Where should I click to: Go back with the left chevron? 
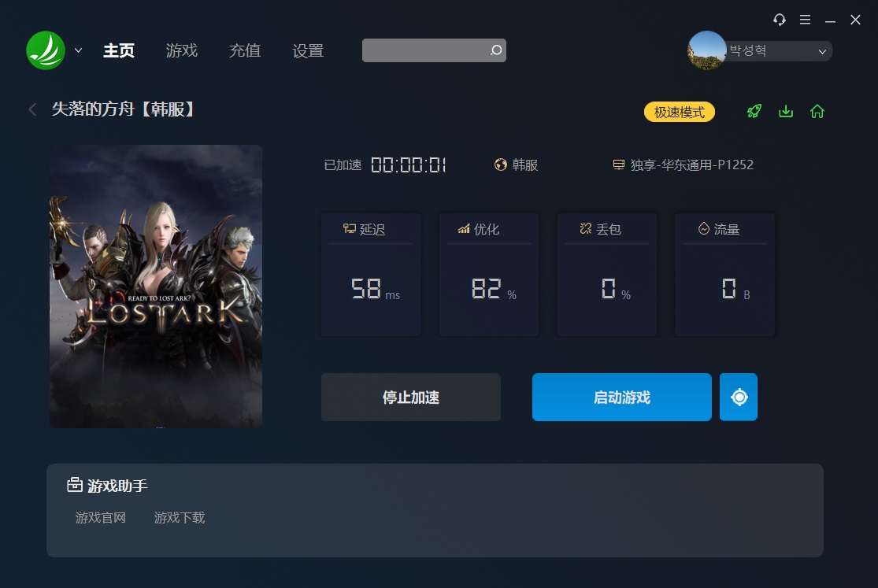(x=32, y=109)
